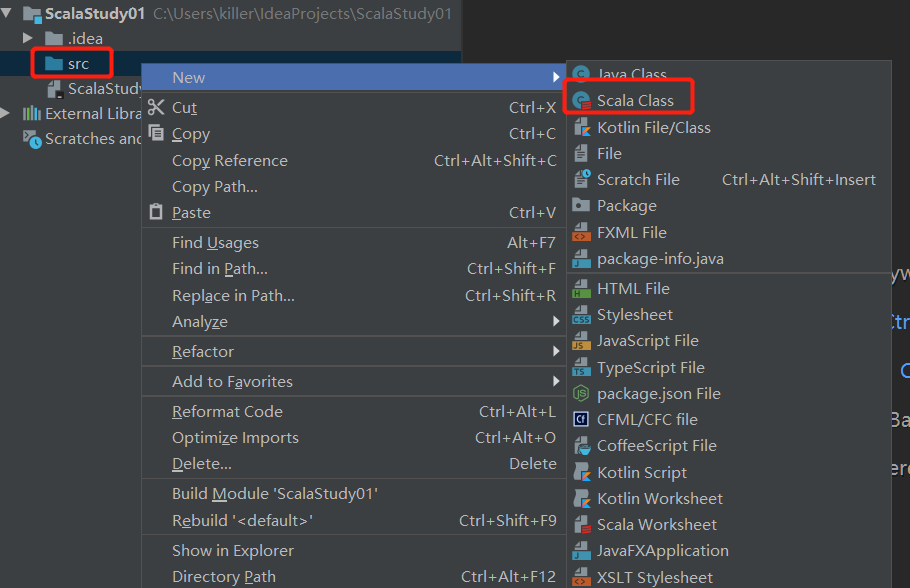Click the Kotlin Worksheet icon
Screen dimensions: 910x588
tap(582, 498)
